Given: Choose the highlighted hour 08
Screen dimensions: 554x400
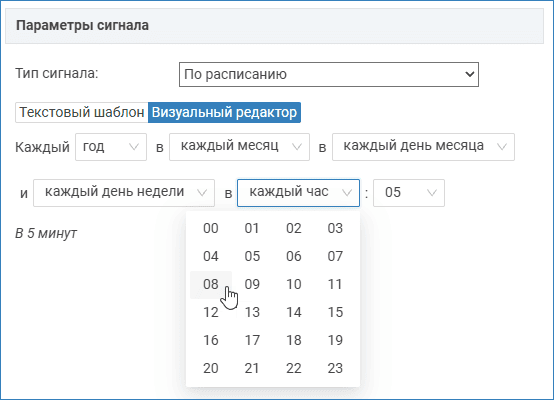Looking at the screenshot, I should pyautogui.click(x=211, y=285).
